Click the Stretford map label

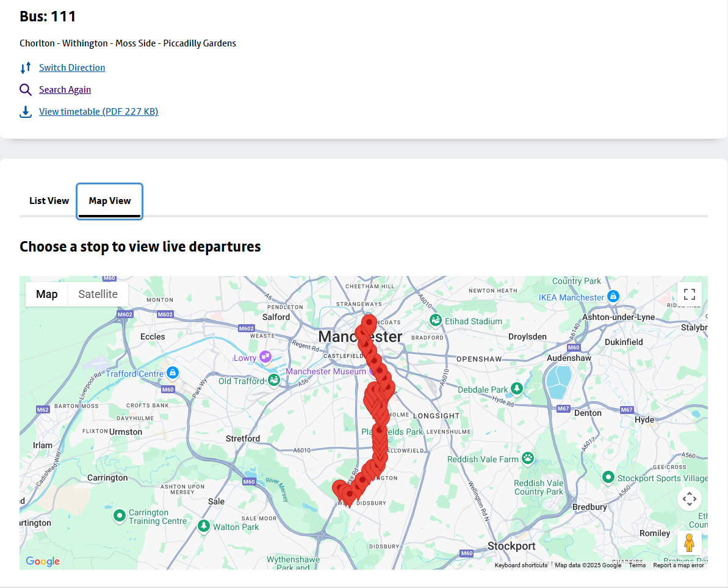pyautogui.click(x=243, y=438)
